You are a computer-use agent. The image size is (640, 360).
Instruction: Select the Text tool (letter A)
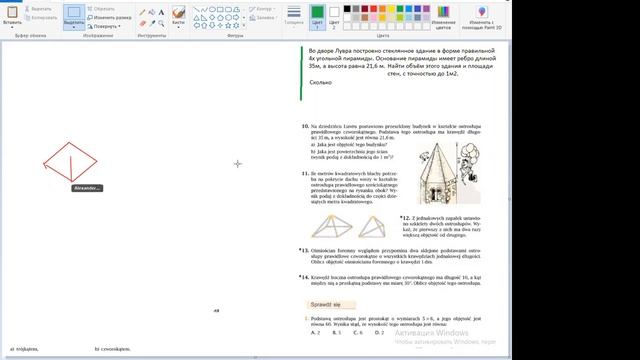coord(161,12)
